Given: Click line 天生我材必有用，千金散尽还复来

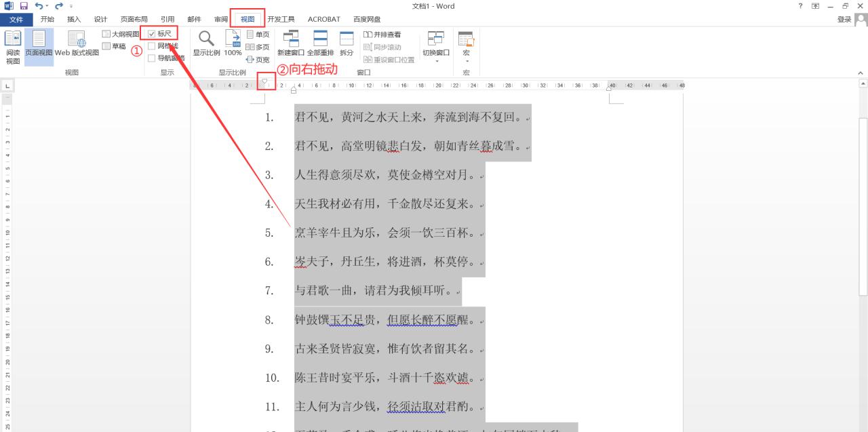Looking at the screenshot, I should (387, 204).
